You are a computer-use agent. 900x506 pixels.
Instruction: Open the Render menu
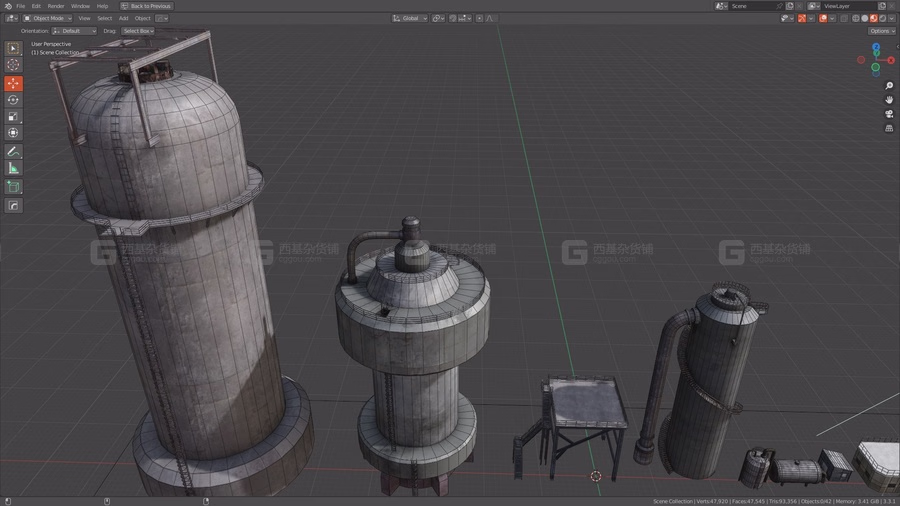[x=56, y=6]
